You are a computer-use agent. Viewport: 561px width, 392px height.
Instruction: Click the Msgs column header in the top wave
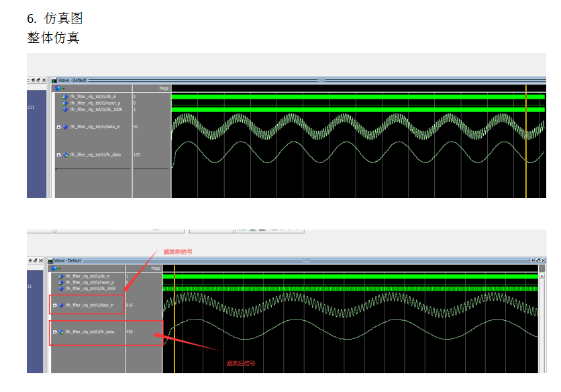click(164, 88)
